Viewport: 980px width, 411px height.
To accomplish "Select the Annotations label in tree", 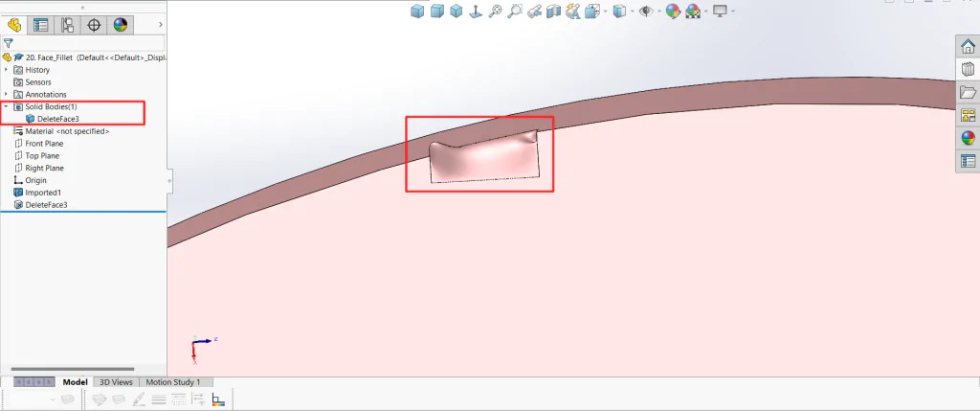I will click(x=46, y=95).
